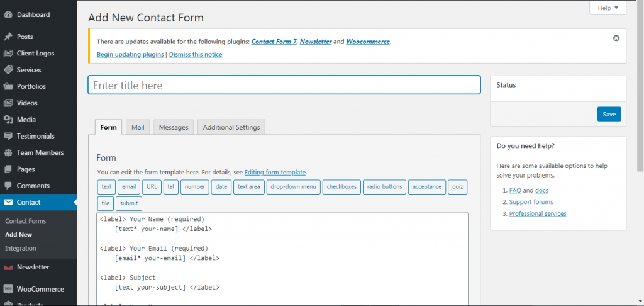Insert a number tag
Screen dimensions: 644x306
pyautogui.click(x=195, y=187)
